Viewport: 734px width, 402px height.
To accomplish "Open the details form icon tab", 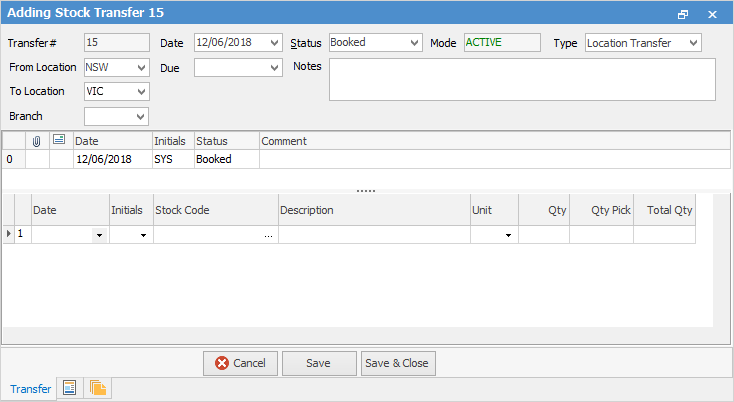I will coord(69,388).
